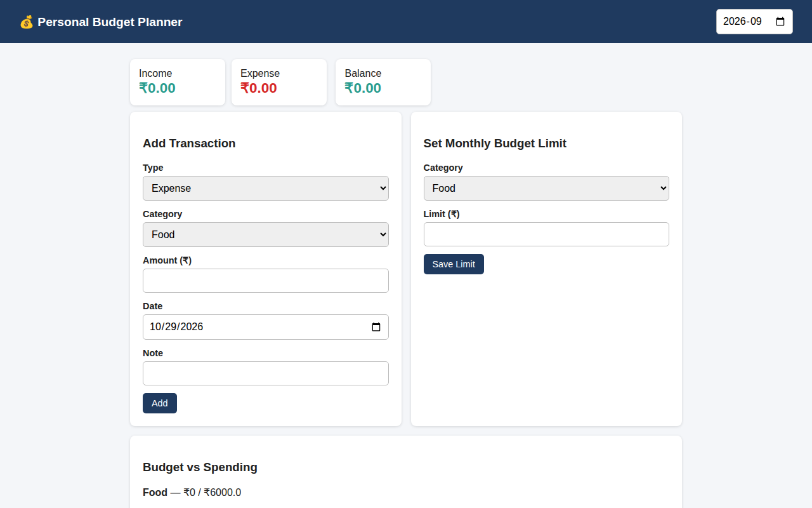Open calendar picker icon in month selector
The image size is (812, 508).
[x=780, y=22]
